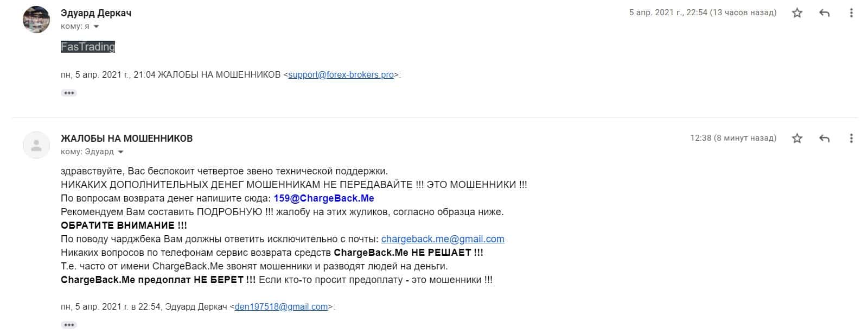Star the email from Эдуард Деркач

coord(797,12)
